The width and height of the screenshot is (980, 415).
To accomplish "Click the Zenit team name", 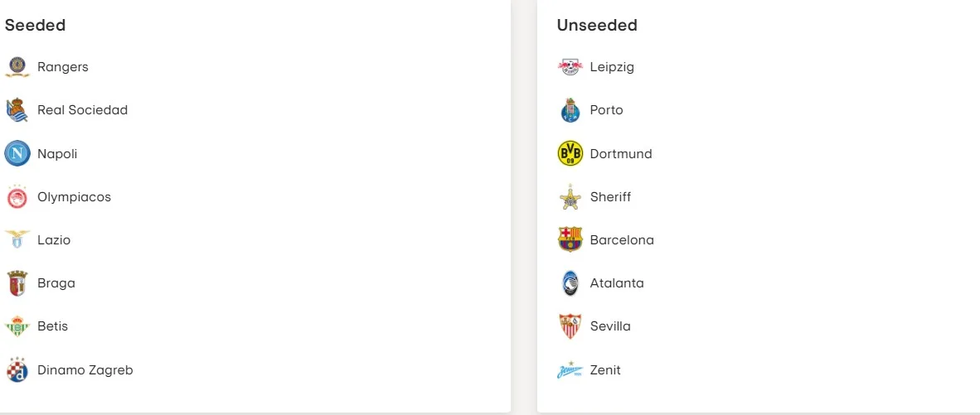I will (x=605, y=370).
